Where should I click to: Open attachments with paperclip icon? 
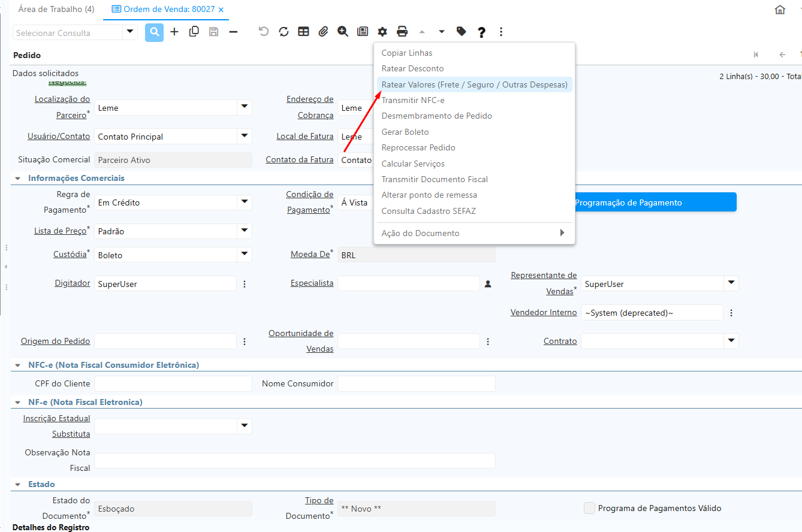click(323, 32)
